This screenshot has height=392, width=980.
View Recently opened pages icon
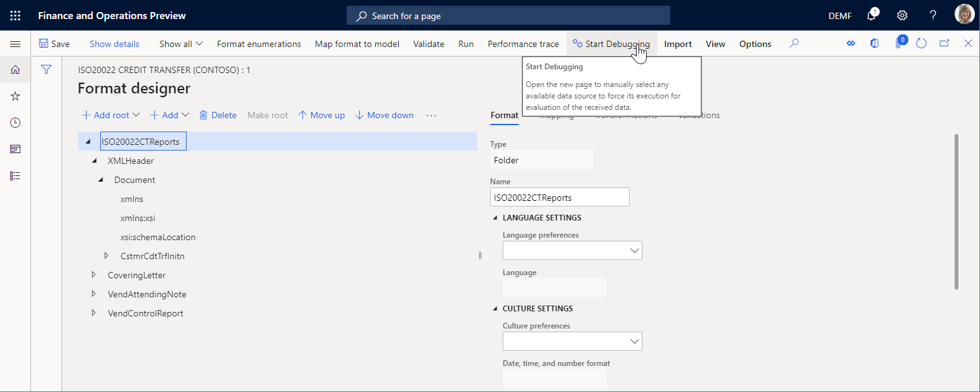click(x=15, y=123)
